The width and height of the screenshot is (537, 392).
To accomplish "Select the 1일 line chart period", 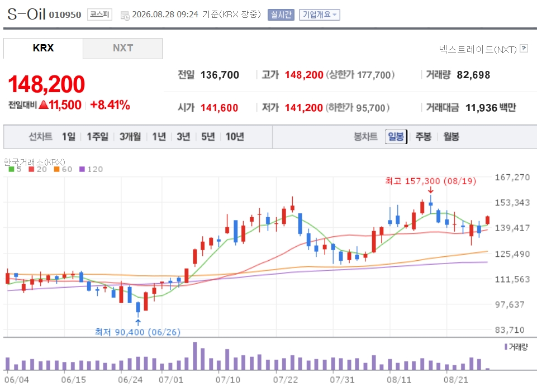I will (x=69, y=137).
